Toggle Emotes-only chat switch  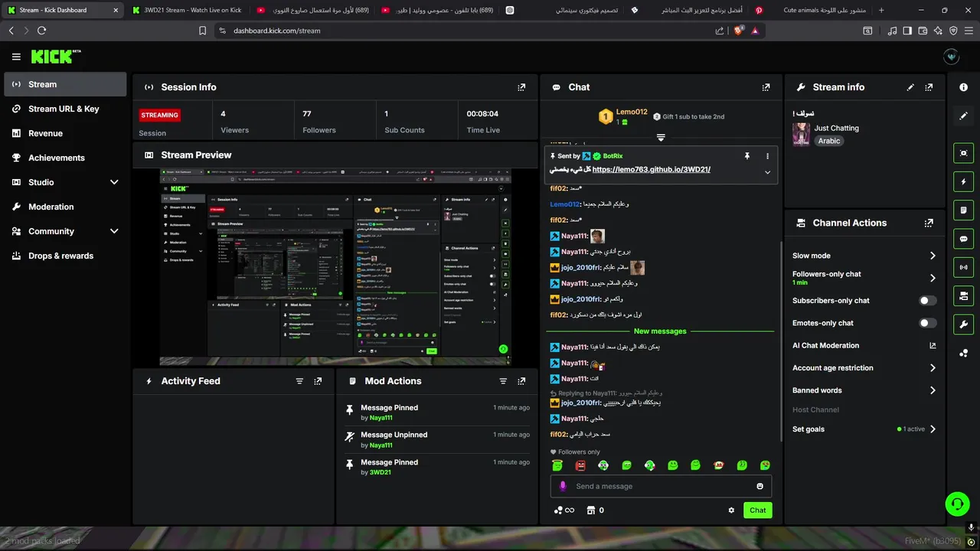point(928,323)
